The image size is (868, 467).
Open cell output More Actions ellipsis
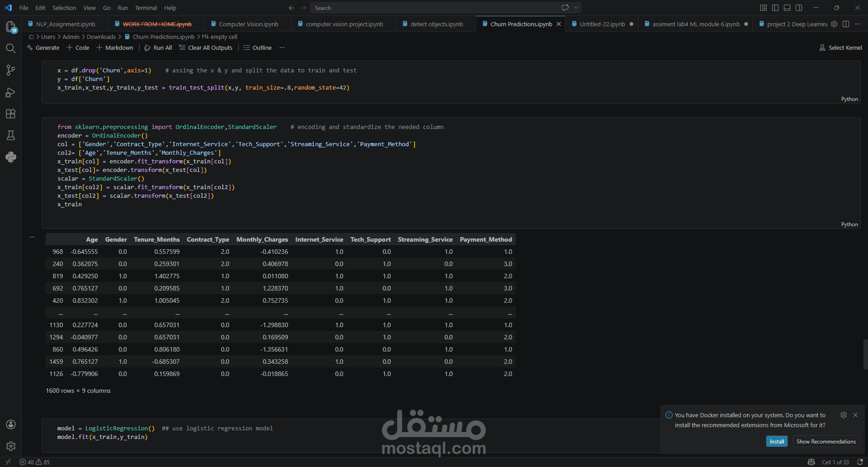click(x=32, y=237)
